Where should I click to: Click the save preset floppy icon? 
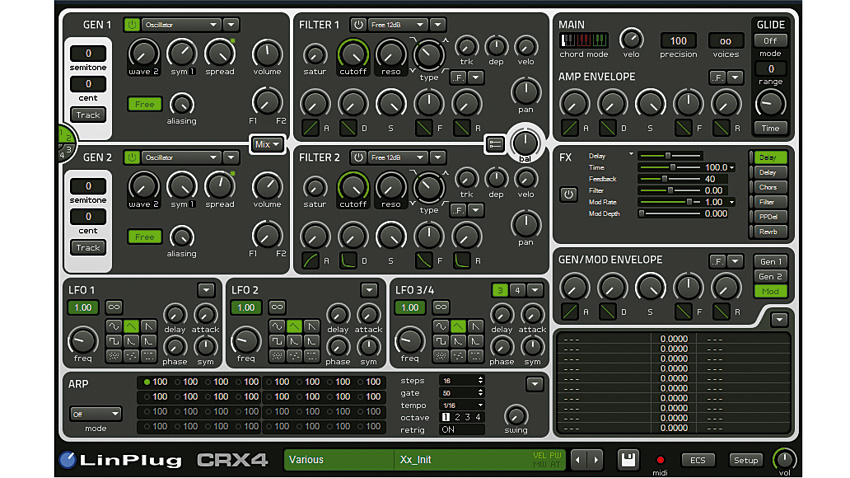click(628, 460)
